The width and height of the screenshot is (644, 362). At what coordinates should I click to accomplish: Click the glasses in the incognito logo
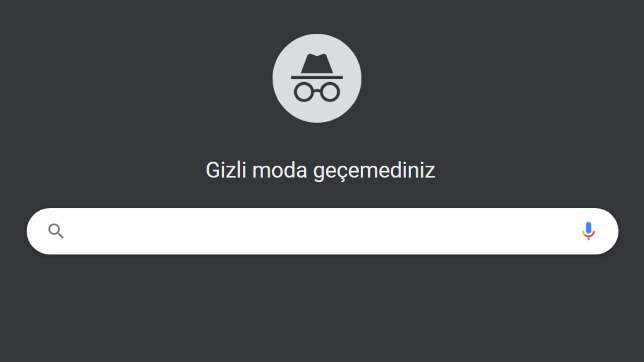click(x=317, y=92)
